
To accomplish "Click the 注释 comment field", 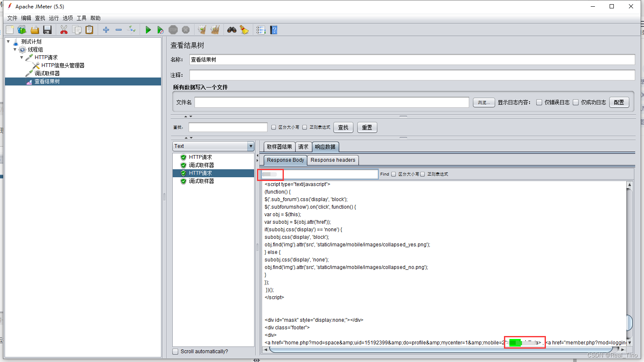I will point(412,75).
